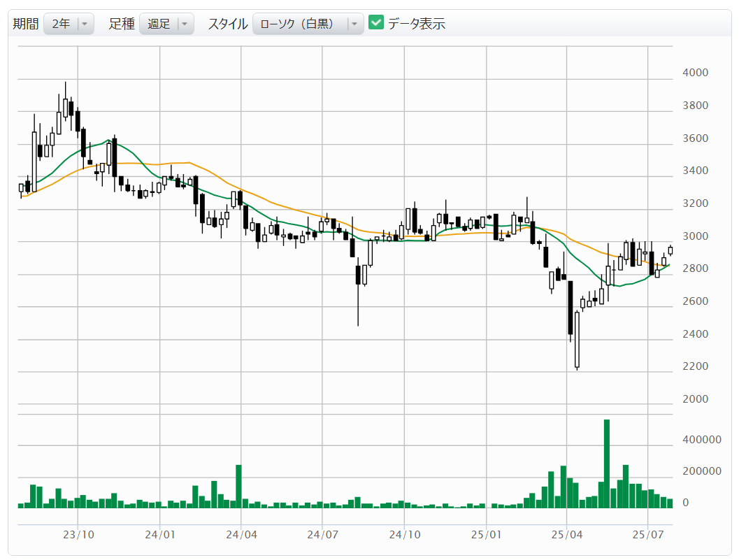739x560 pixels.
Task: Click the lowest candlestick near 2200
Action: point(577,339)
